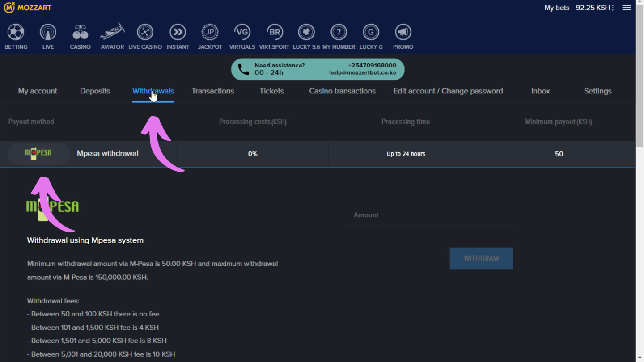Image resolution: width=644 pixels, height=362 pixels.
Task: Open the Betting soccer ball icon
Action: point(16,32)
